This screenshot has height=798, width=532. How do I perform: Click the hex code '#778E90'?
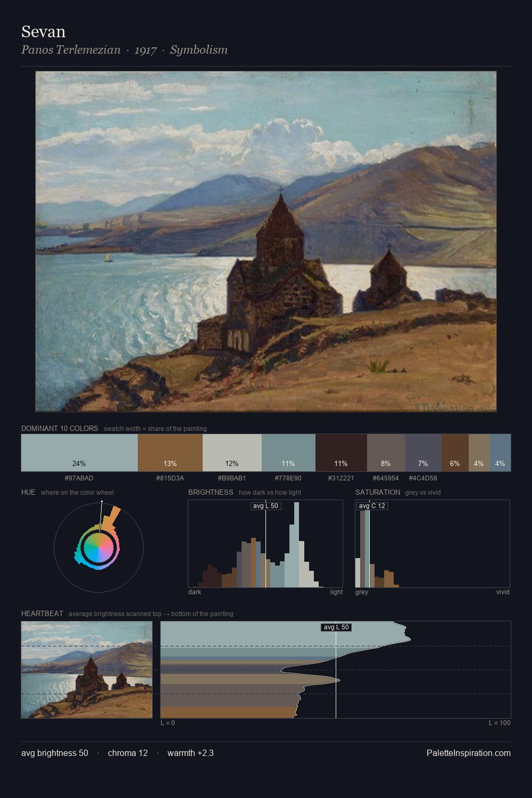(288, 478)
